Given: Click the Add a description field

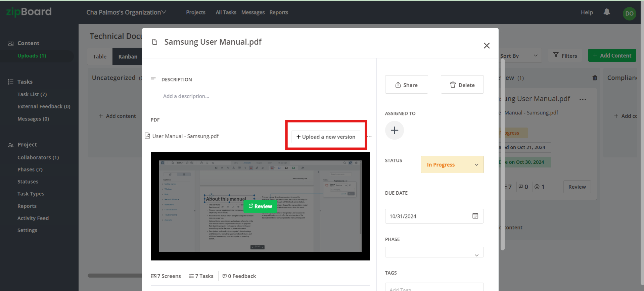Looking at the screenshot, I should pos(186,96).
